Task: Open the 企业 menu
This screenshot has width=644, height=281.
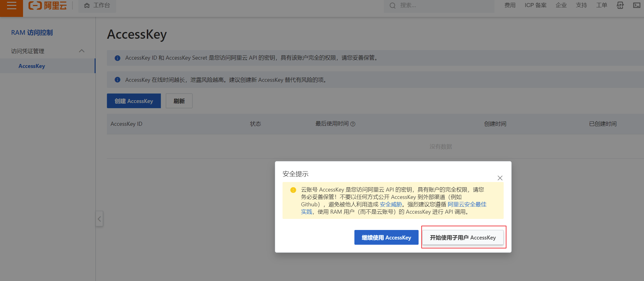Action: [x=561, y=5]
